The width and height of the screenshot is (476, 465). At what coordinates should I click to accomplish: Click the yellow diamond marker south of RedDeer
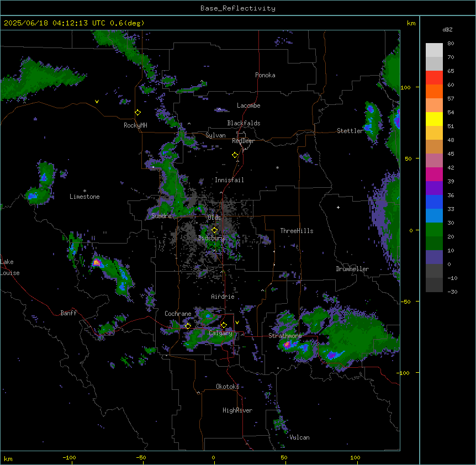click(x=235, y=155)
